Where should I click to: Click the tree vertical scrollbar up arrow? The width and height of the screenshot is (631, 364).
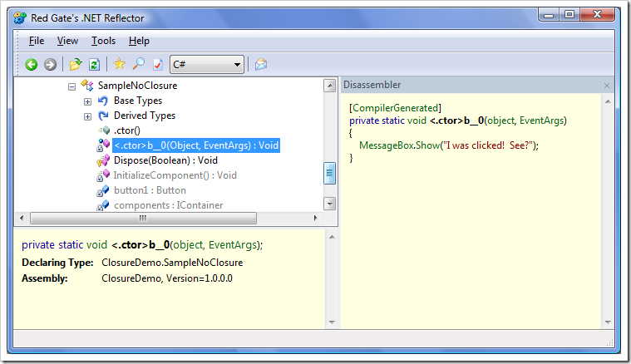click(x=329, y=86)
